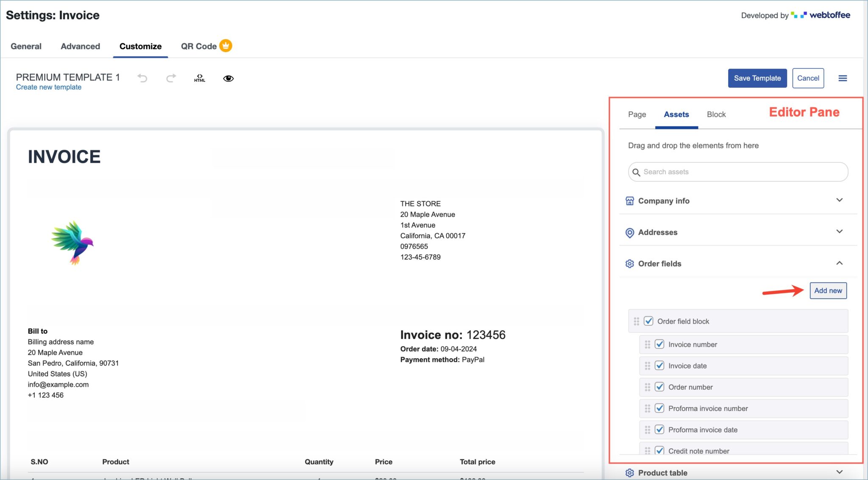Viewport: 868px width, 480px height.
Task: Toggle the Invoice number checkbox
Action: (x=659, y=344)
